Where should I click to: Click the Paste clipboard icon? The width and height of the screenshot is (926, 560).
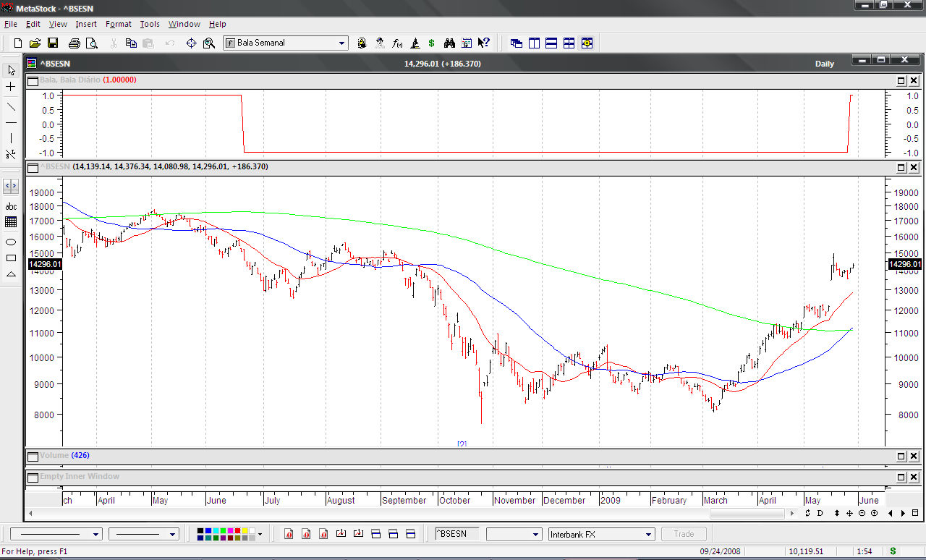(148, 43)
